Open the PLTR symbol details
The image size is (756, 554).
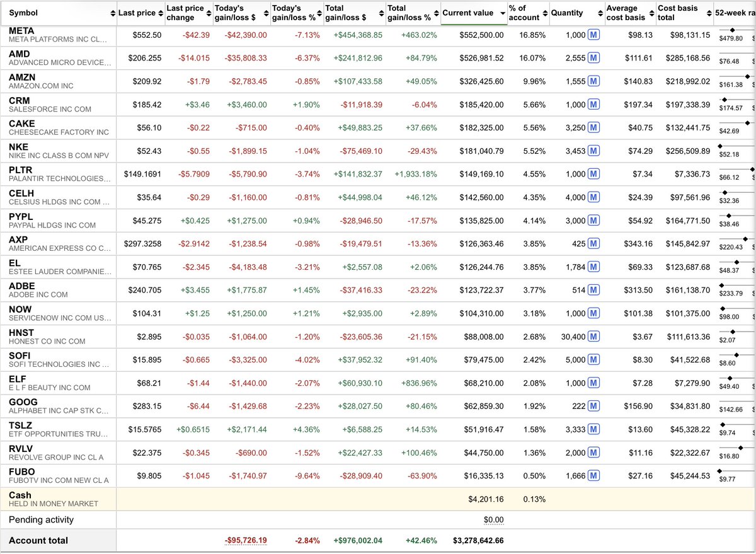coord(21,170)
